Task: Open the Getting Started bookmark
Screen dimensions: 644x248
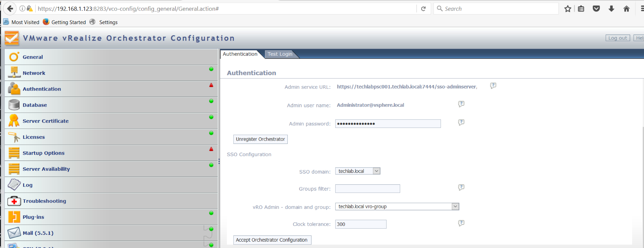Action: [65, 22]
